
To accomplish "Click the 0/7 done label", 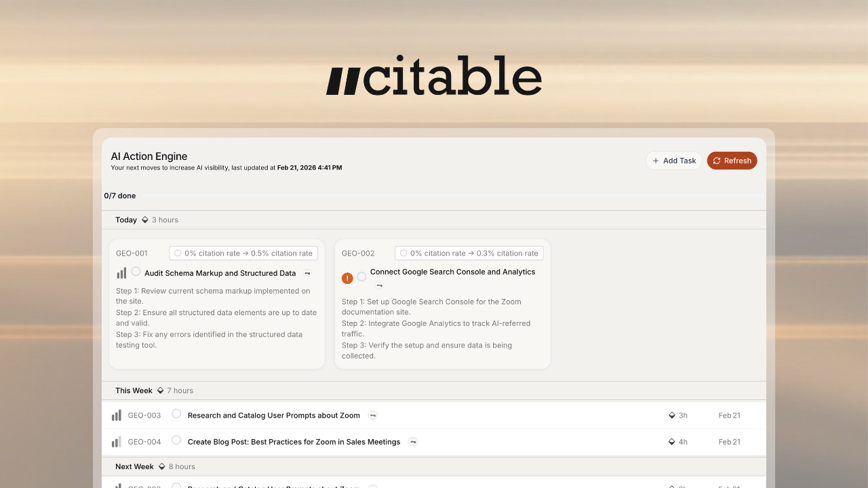I will coord(120,196).
